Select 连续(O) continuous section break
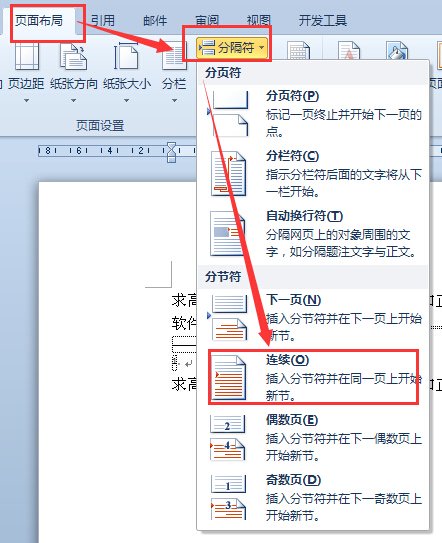Image resolution: width=442 pixels, height=543 pixels. tap(313, 377)
